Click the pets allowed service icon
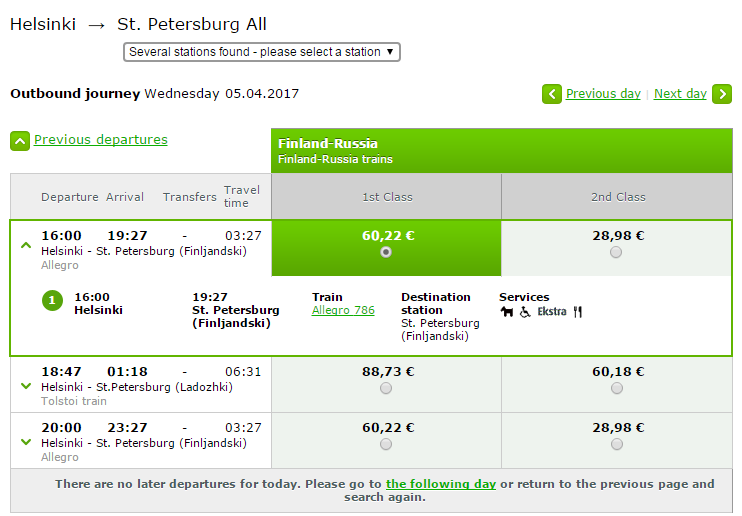742x516 pixels. [506, 312]
